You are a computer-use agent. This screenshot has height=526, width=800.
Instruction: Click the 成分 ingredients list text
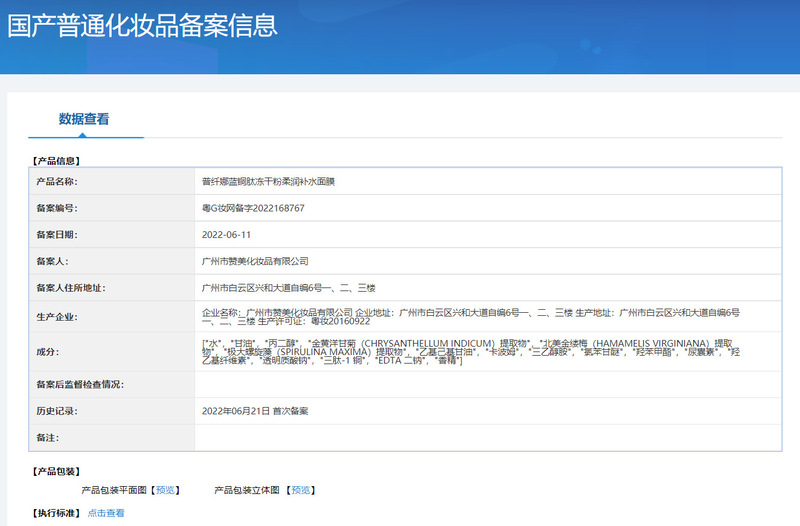coord(470,352)
